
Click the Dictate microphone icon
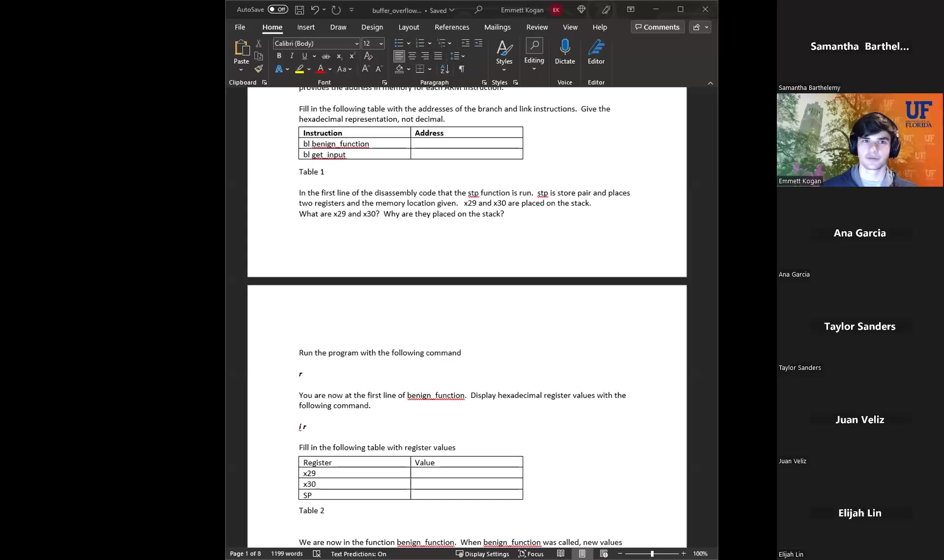[x=564, y=48]
